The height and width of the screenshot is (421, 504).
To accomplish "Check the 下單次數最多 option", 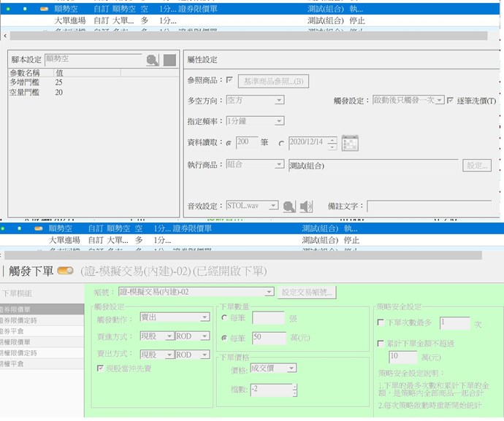I will 380,322.
